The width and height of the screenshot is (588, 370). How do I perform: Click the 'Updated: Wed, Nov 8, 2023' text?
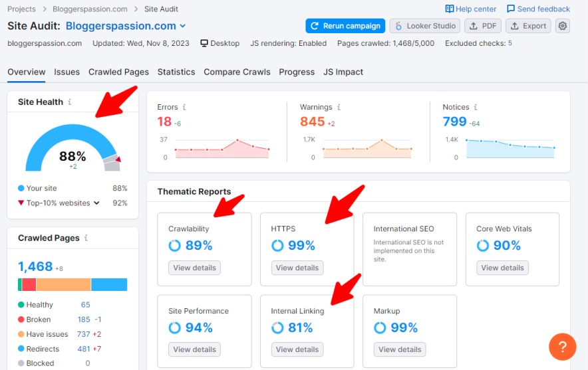click(x=140, y=43)
